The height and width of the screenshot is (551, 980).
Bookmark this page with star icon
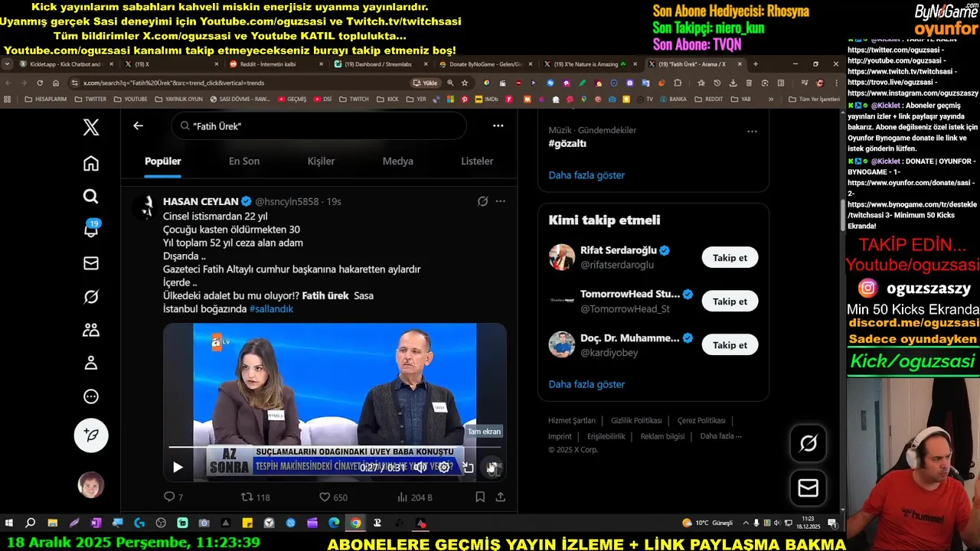(x=465, y=83)
